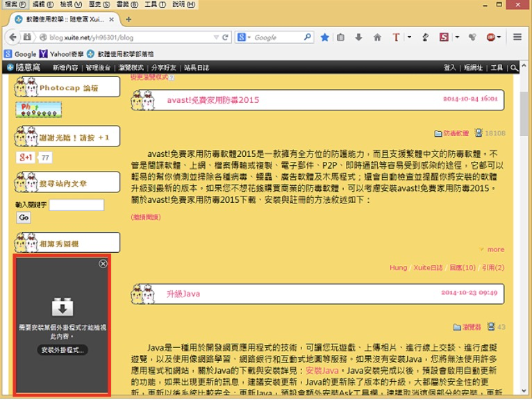Open the 檔案 (F) menu
This screenshot has width=532, height=400.
pos(15,4)
